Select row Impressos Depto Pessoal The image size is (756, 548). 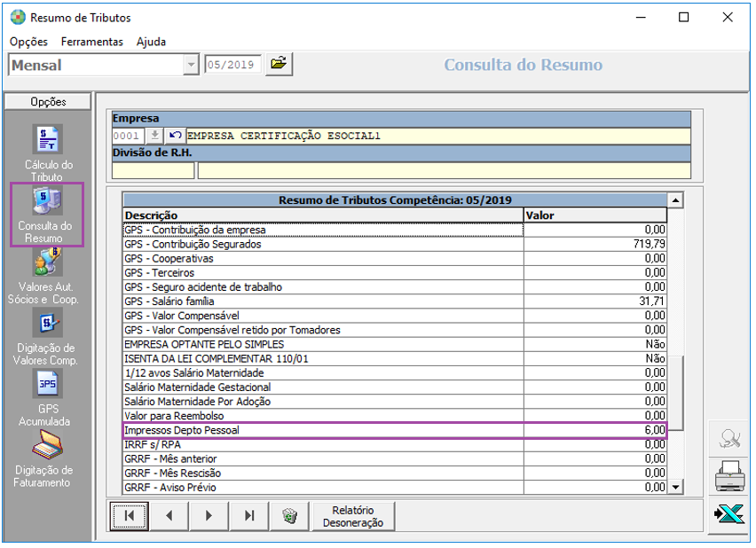[395, 430]
